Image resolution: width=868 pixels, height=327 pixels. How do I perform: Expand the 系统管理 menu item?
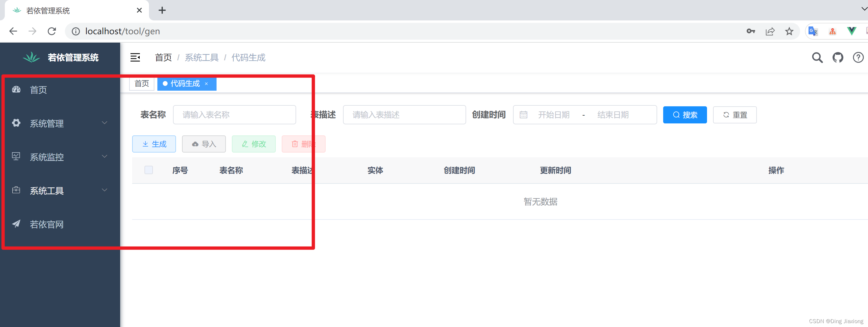[x=60, y=123]
